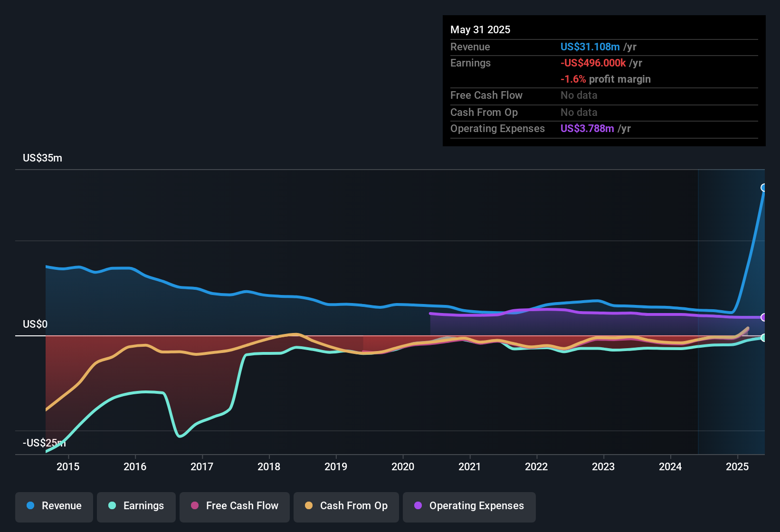Click the Operating Expenses tooltip row label
780x532 pixels.
click(x=497, y=128)
